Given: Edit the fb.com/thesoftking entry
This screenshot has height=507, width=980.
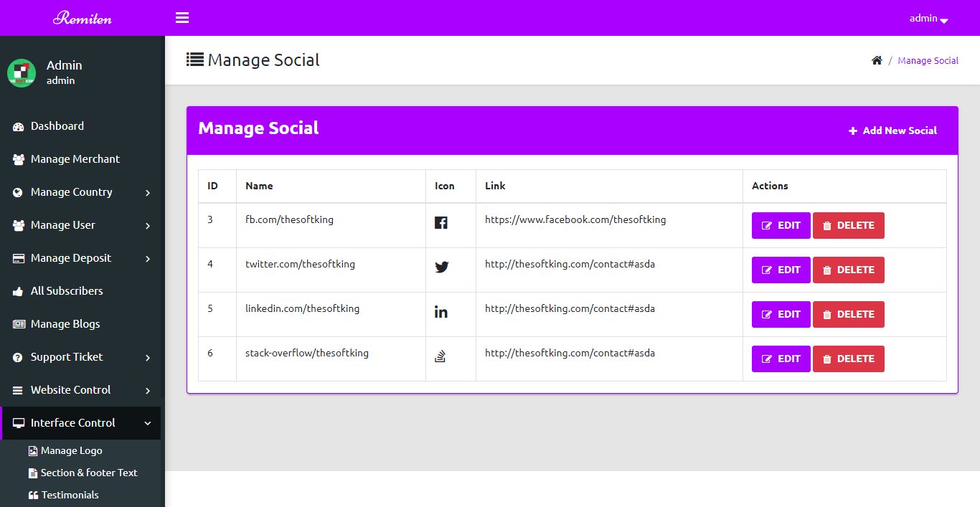Looking at the screenshot, I should (781, 225).
